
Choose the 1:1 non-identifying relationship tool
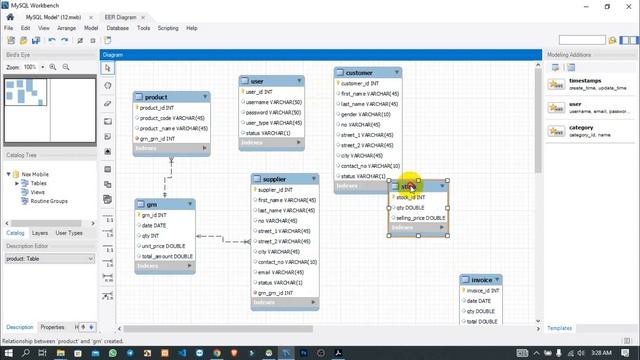108,218
